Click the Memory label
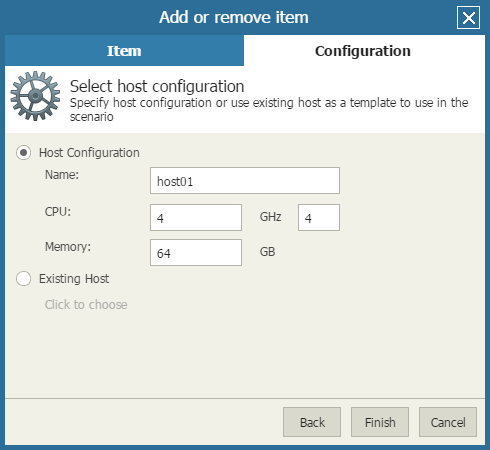490x450 pixels. pyautogui.click(x=68, y=247)
